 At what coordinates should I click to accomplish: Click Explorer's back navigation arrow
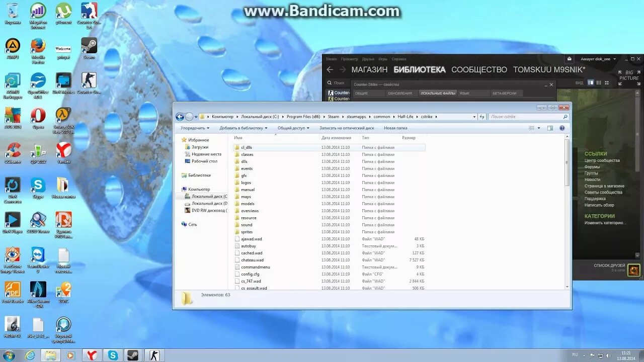coord(180,117)
